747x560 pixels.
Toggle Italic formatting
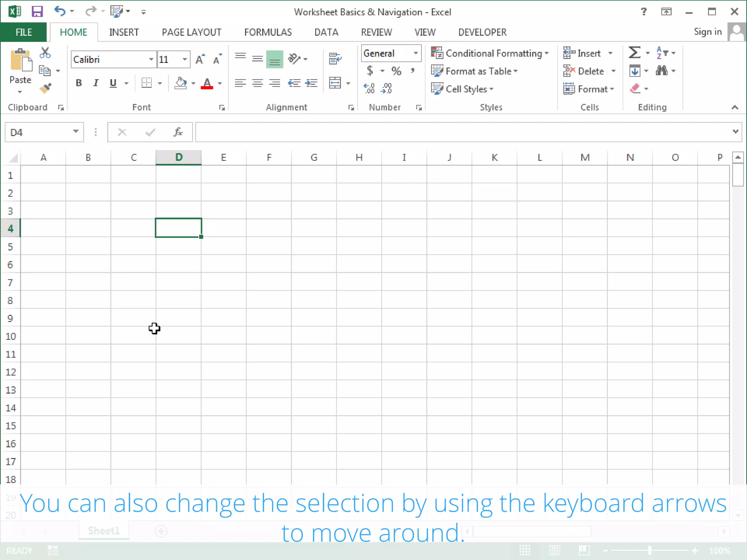click(x=96, y=83)
